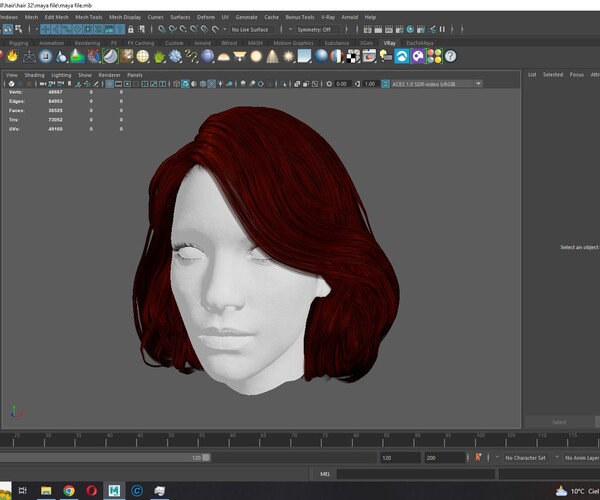This screenshot has height=500, width=600.
Task: Expand arrow before the selection mask icons
Action: pos(37,29)
